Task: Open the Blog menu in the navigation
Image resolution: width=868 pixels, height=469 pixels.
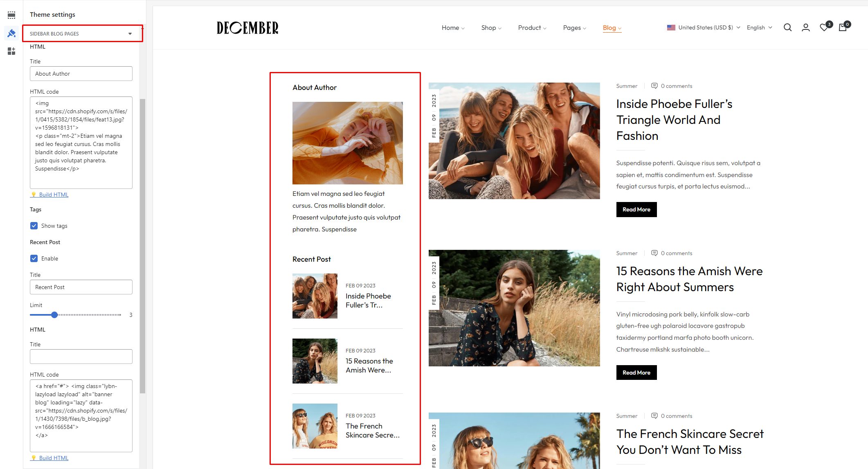Action: pyautogui.click(x=612, y=27)
